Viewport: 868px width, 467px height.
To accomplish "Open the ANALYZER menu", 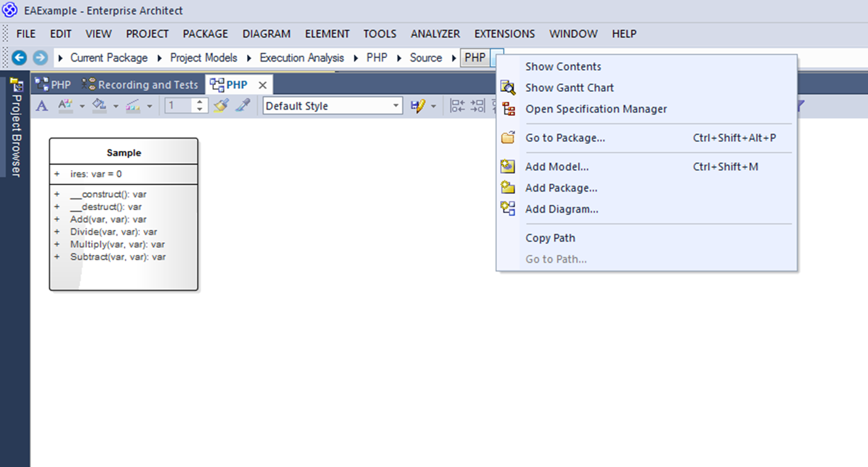I will tap(436, 34).
